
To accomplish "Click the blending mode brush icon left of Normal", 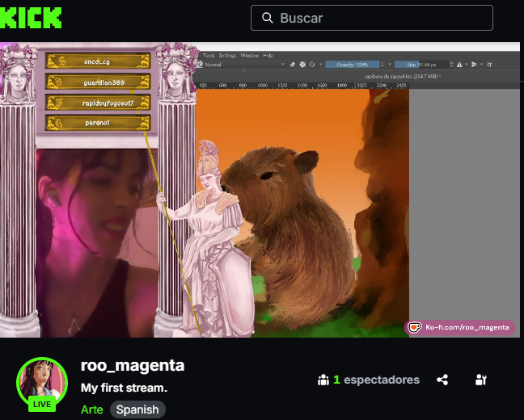I will [x=200, y=65].
